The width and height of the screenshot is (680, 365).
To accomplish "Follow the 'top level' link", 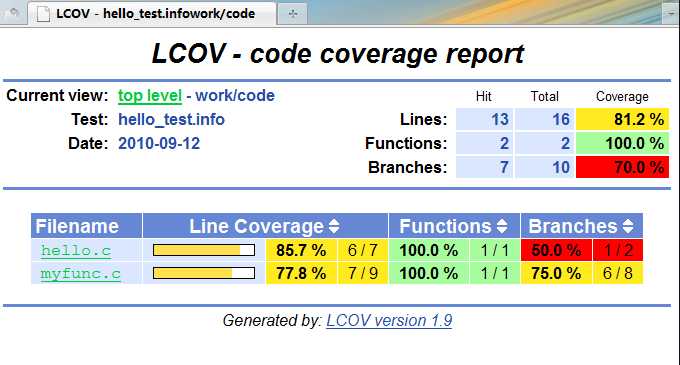I will (x=150, y=96).
